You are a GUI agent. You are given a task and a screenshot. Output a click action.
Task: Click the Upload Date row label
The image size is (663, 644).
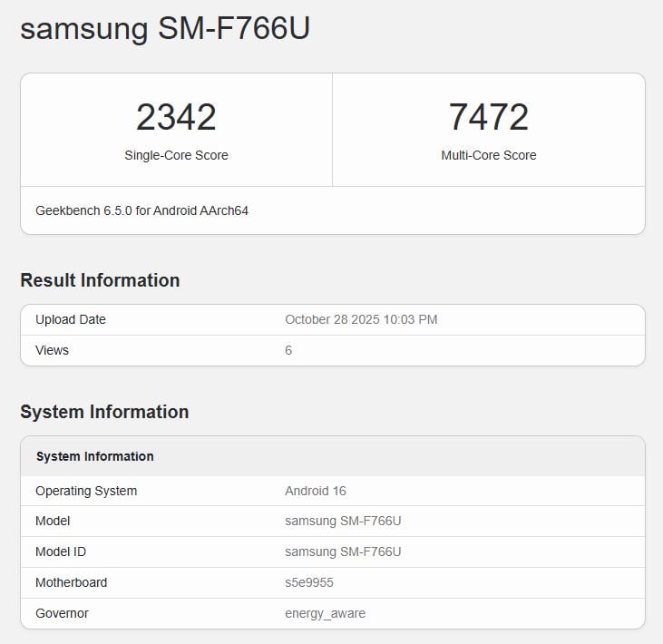(x=71, y=319)
